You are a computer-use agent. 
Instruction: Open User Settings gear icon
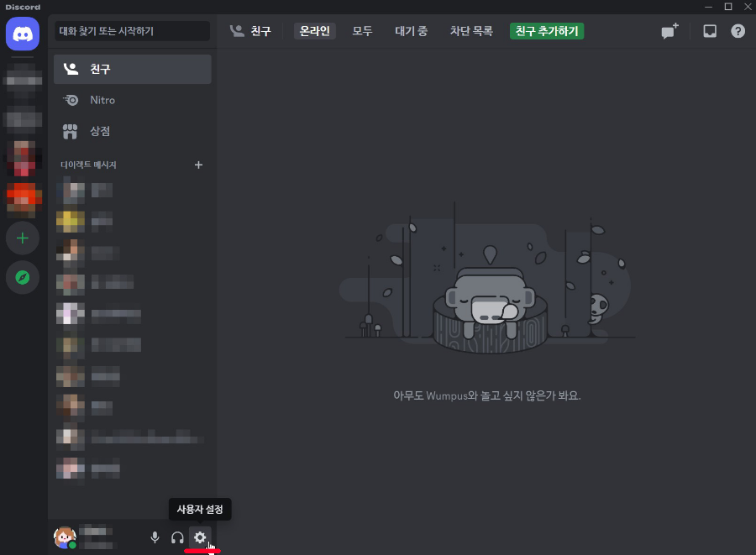(x=200, y=537)
